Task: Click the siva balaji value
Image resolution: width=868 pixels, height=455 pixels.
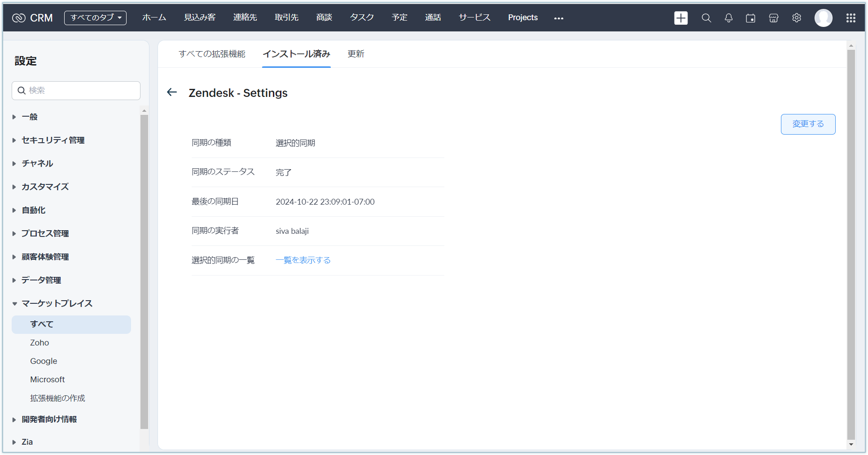Action: pos(292,231)
